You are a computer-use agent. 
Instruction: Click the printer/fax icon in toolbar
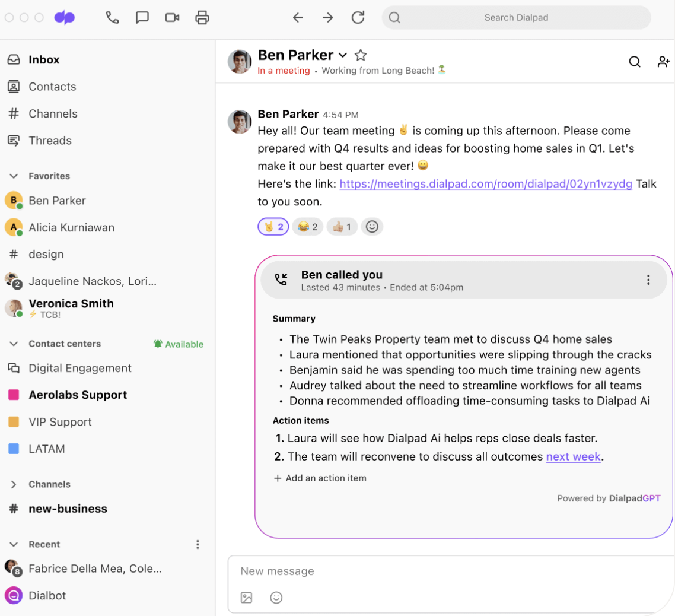tap(202, 18)
